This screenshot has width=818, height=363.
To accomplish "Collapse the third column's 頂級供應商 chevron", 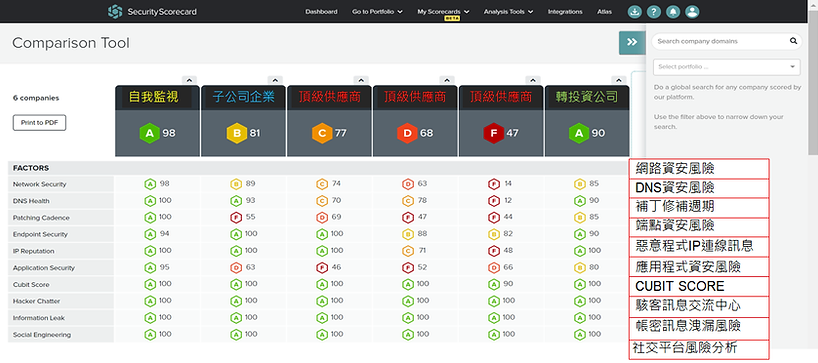I will coord(361,80).
